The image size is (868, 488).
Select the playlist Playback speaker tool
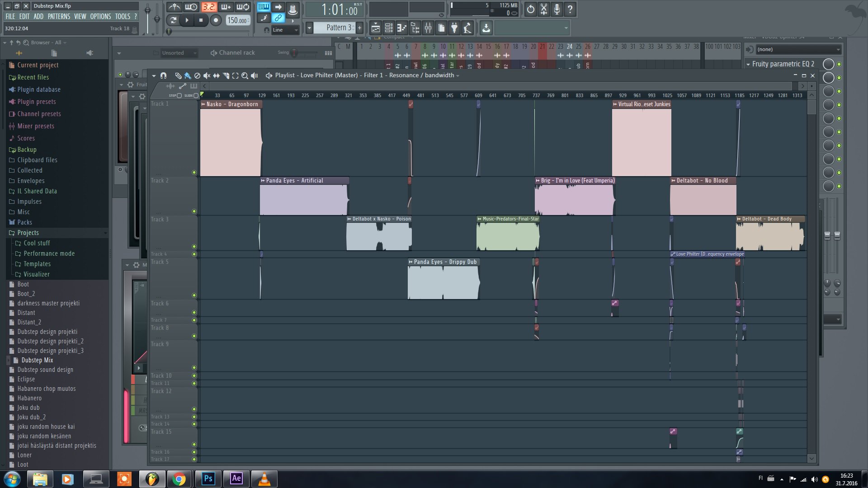(x=255, y=75)
